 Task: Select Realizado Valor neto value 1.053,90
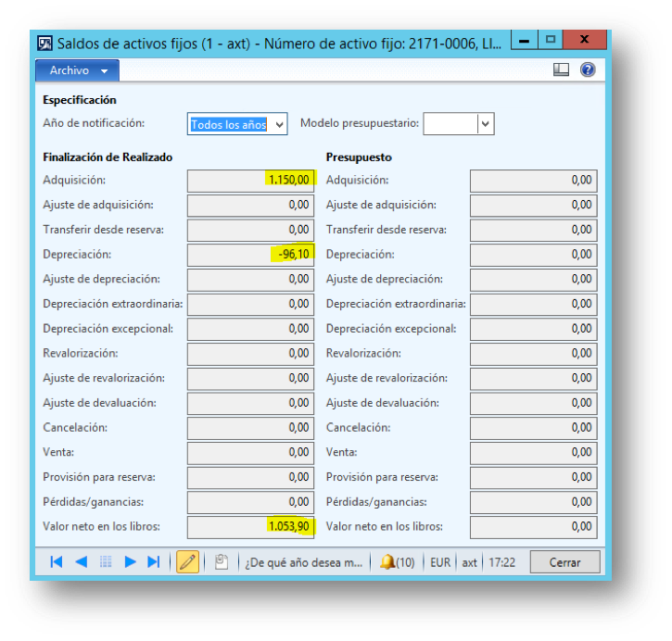250,527
